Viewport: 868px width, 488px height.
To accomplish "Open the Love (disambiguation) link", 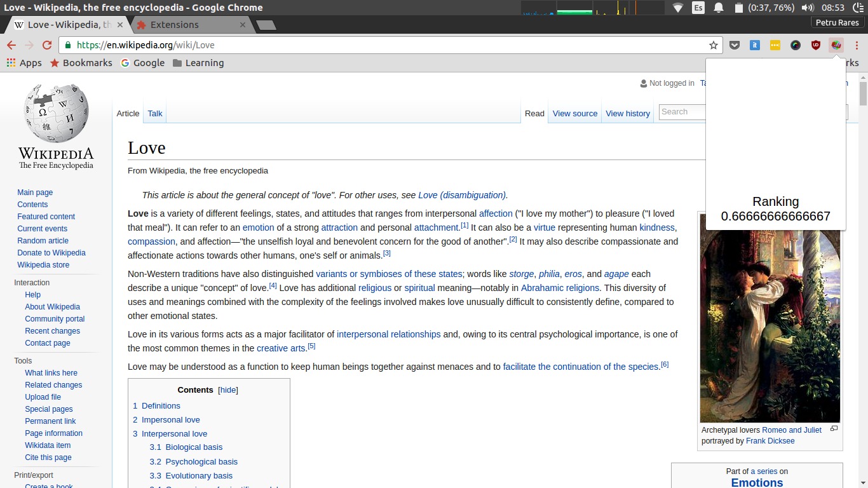I will (462, 195).
